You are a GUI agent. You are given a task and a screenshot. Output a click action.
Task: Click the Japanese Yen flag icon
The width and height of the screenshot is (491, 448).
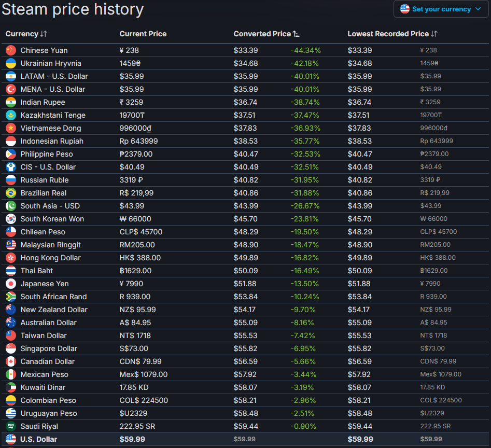coord(11,284)
